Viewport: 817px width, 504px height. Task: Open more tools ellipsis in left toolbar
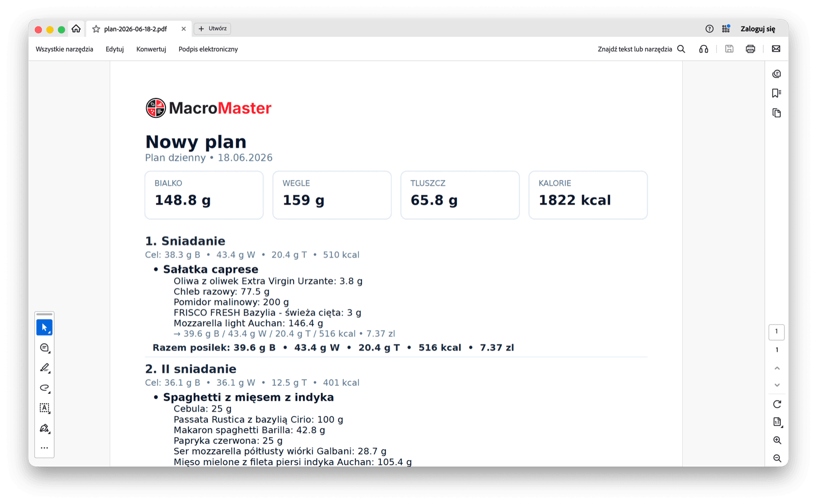(44, 448)
